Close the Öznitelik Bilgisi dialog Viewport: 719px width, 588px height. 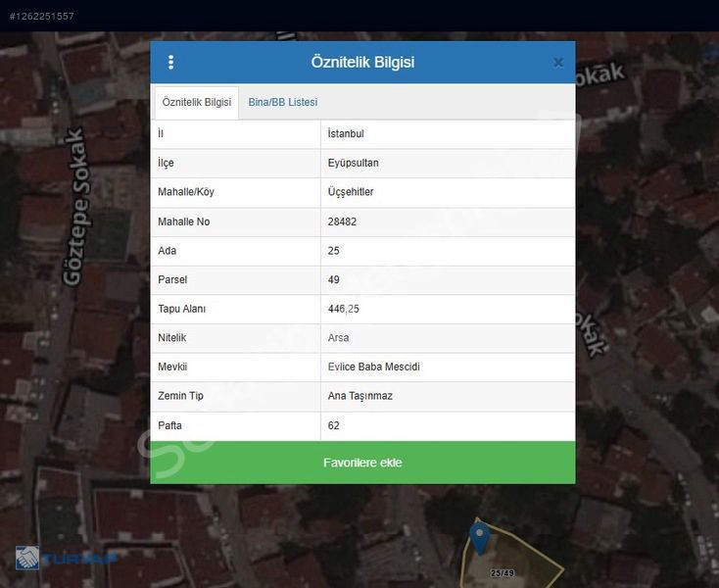point(557,62)
